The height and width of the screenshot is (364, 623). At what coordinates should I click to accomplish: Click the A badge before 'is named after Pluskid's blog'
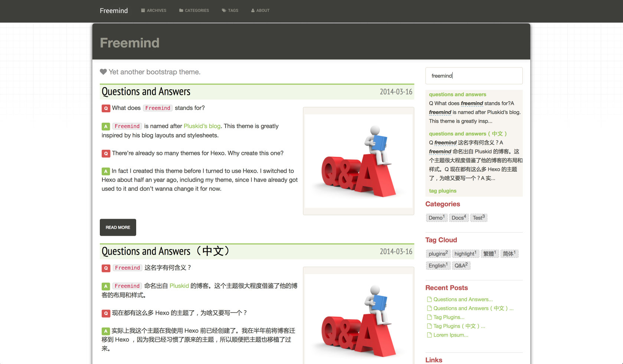point(106,126)
